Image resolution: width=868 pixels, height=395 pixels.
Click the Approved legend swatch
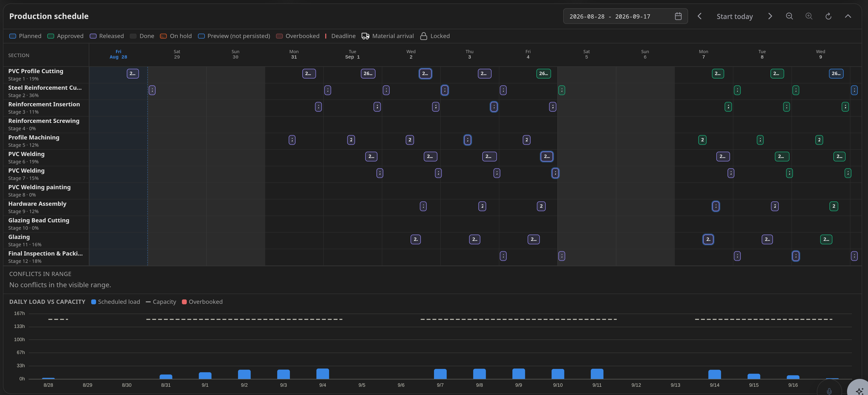(50, 36)
